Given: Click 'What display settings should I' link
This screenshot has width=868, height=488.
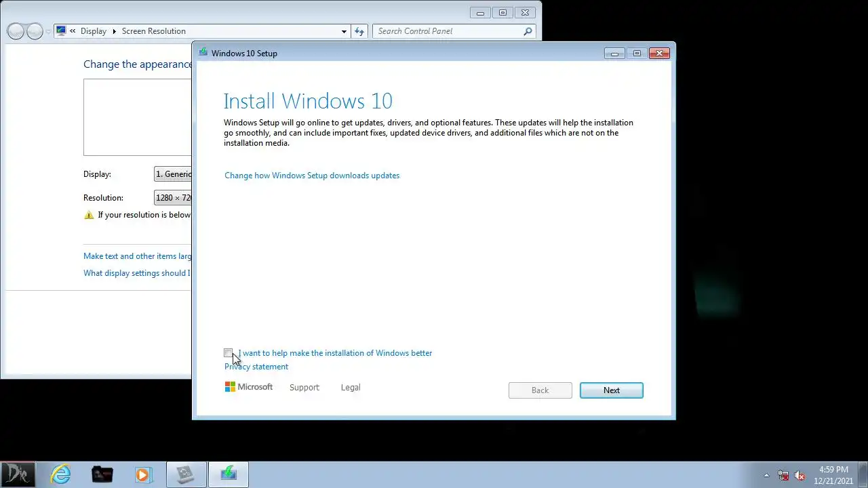Looking at the screenshot, I should [x=138, y=273].
